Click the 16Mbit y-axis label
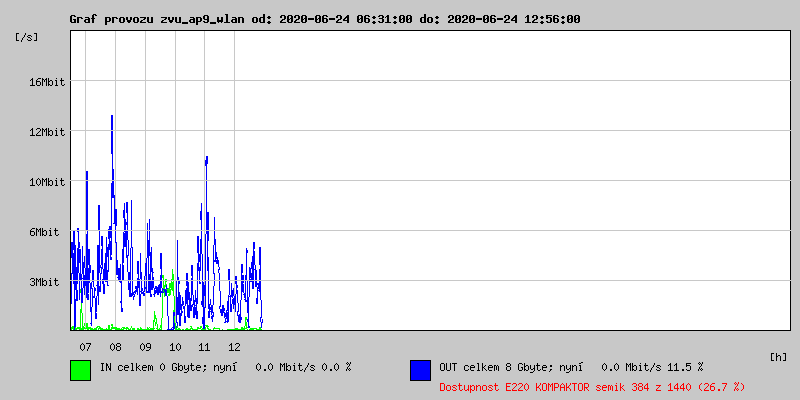 pos(47,82)
